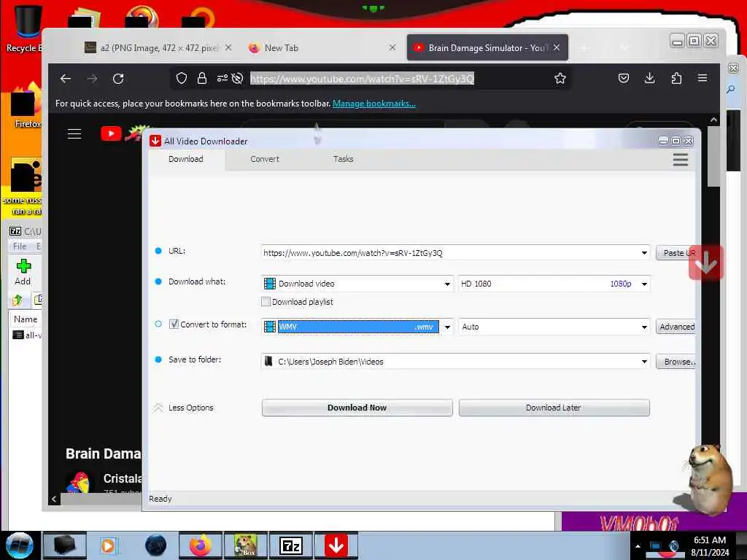Click red floating download arrow button

pos(706,262)
